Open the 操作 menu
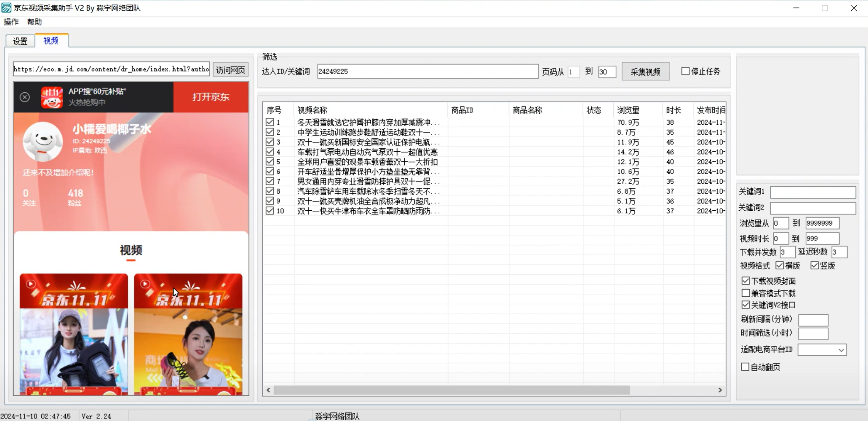The width and height of the screenshot is (868, 421). pos(11,21)
